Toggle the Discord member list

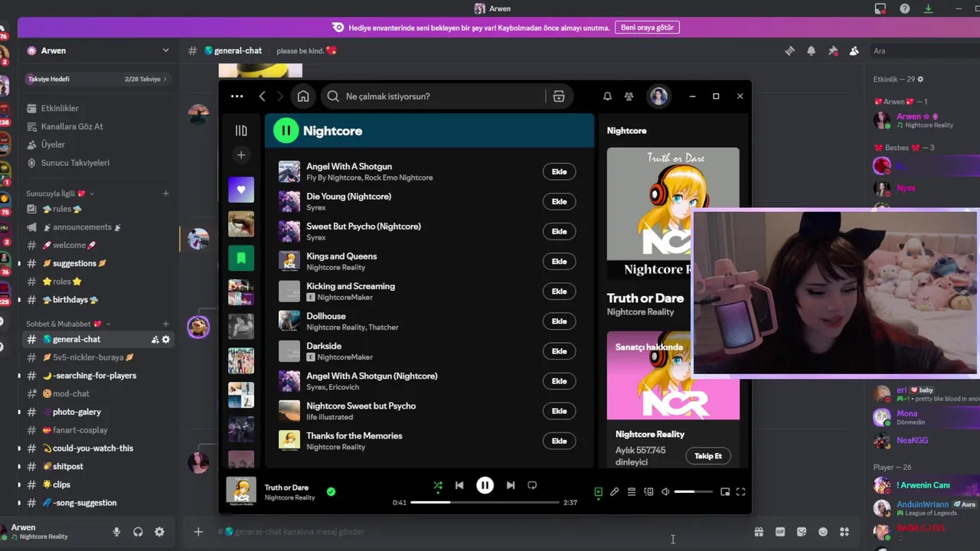pyautogui.click(x=854, y=51)
